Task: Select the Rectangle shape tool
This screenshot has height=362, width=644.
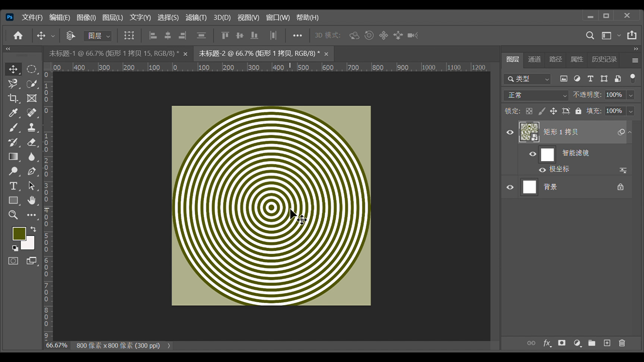Action: (13, 200)
